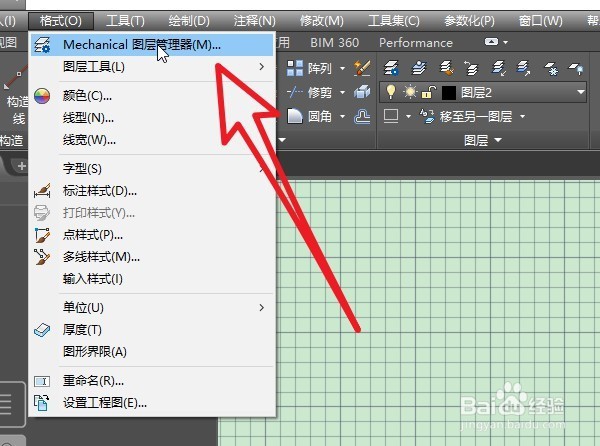The width and height of the screenshot is (600, 446).
Task: Click second layer icon in ribbon row
Action: point(419,68)
